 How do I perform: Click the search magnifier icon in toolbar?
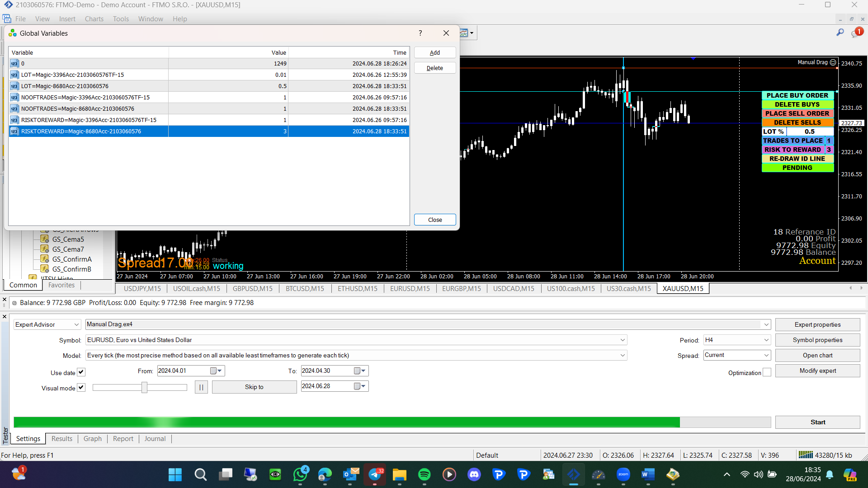(x=840, y=33)
